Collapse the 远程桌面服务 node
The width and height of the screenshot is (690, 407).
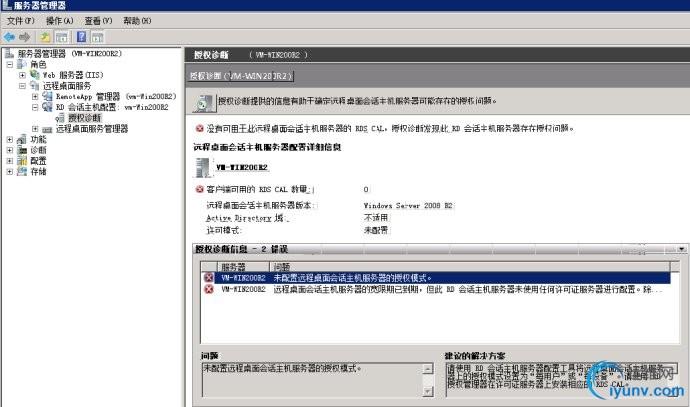tap(22, 86)
